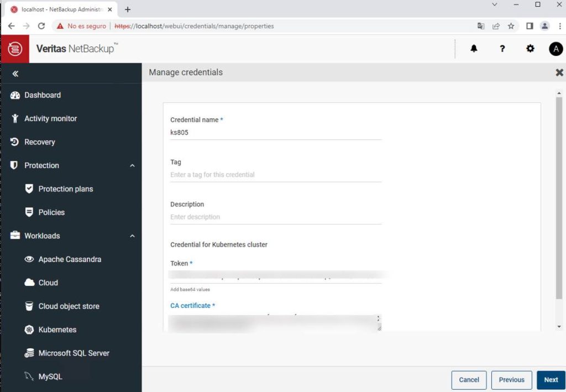Open the user account profile avatar
Screen dimensions: 566x392
pos(555,49)
